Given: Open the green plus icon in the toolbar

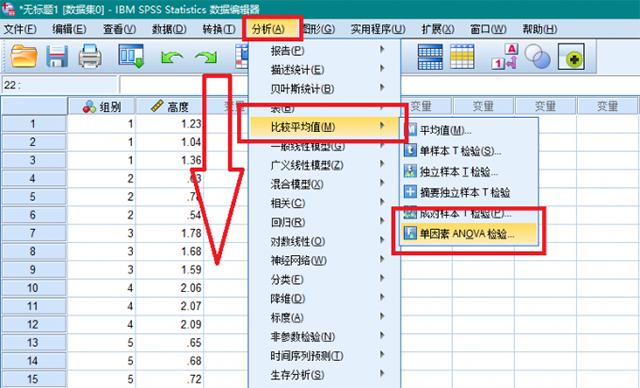Looking at the screenshot, I should 571,56.
